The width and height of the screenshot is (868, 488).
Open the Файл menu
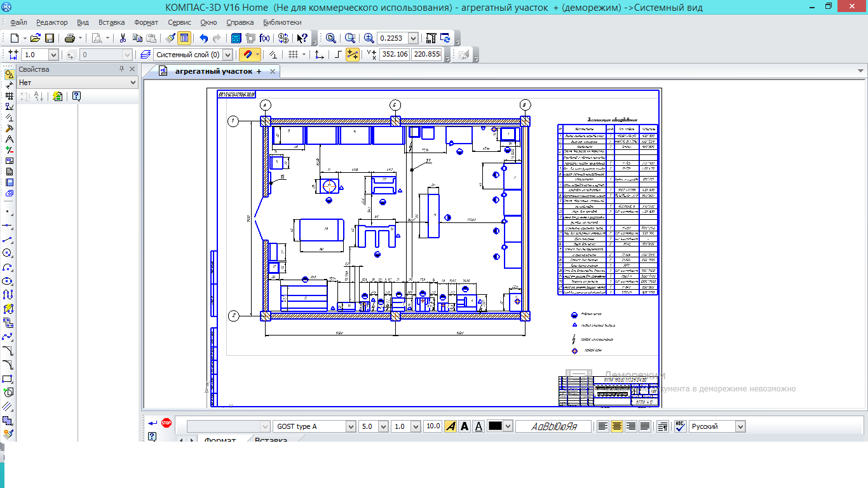(18, 22)
